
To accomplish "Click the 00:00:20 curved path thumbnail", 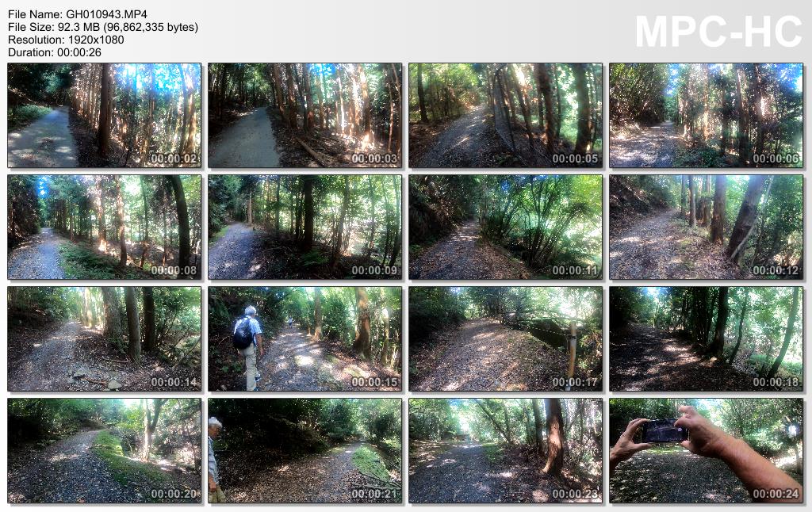I will [104, 450].
